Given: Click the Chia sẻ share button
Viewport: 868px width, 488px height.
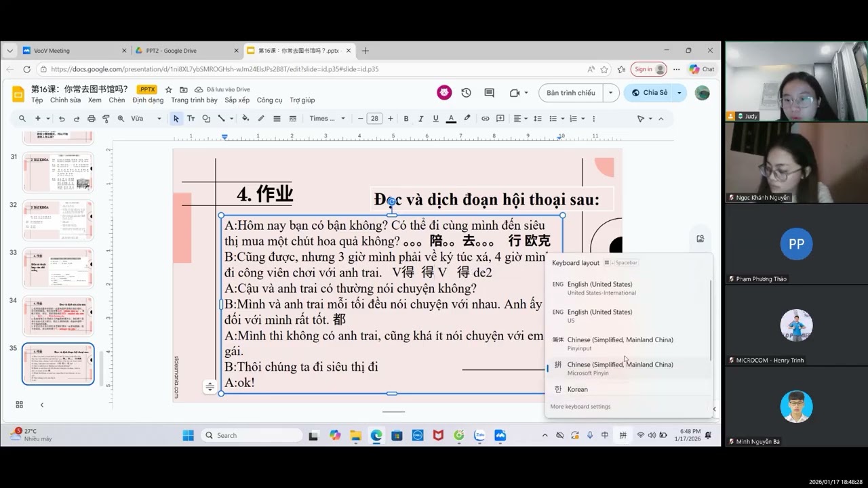Looking at the screenshot, I should (650, 93).
